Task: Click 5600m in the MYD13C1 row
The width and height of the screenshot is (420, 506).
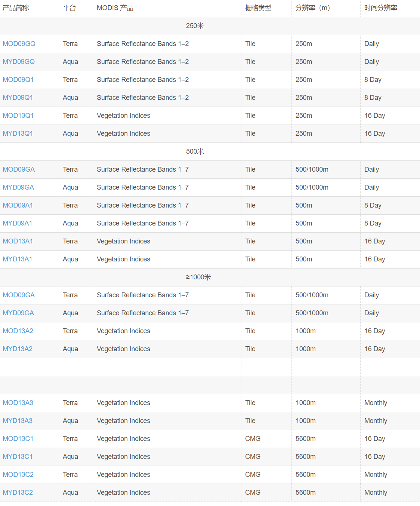Action: [x=306, y=457]
